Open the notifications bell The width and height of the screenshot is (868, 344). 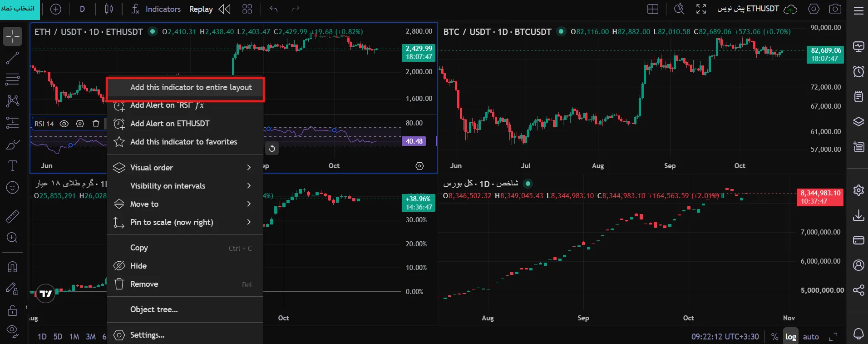tap(858, 334)
